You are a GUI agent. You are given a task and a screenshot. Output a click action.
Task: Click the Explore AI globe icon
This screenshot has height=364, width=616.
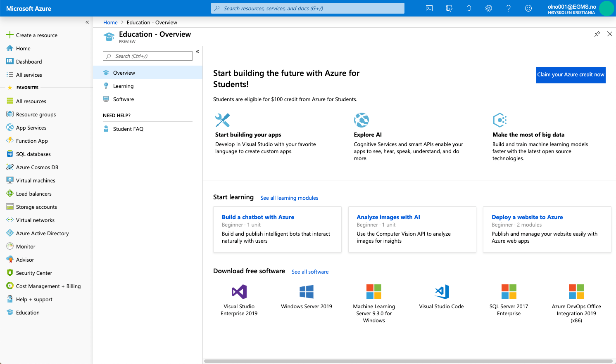click(362, 120)
